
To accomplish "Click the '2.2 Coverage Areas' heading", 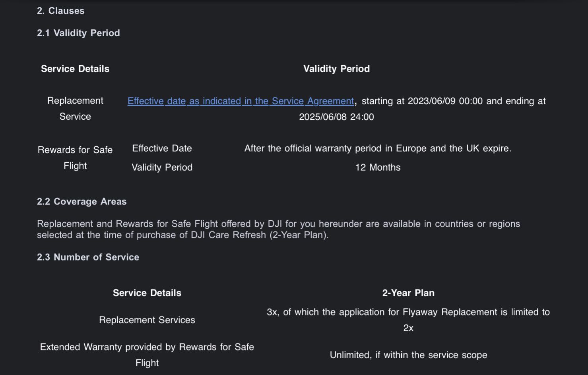I will click(82, 202).
